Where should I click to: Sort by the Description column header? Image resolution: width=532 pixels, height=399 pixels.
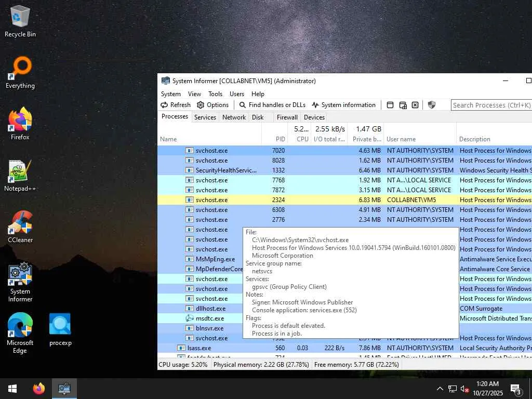(x=495, y=134)
